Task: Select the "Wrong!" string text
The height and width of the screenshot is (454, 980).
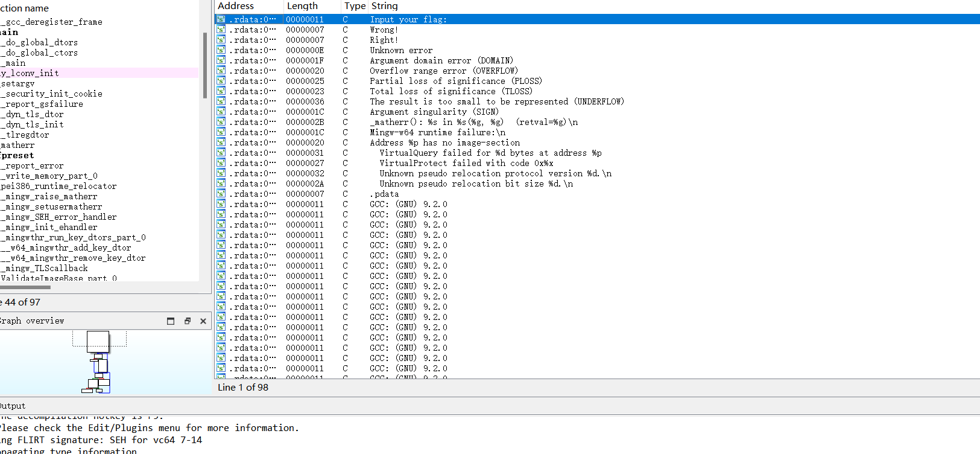Action: coord(384,30)
